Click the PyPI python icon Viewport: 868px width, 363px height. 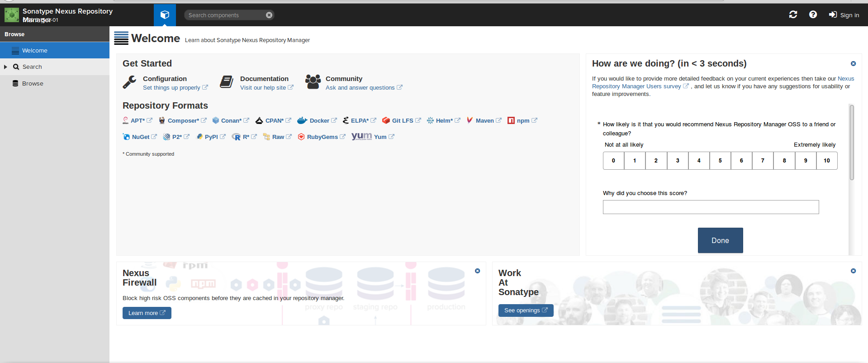(199, 137)
